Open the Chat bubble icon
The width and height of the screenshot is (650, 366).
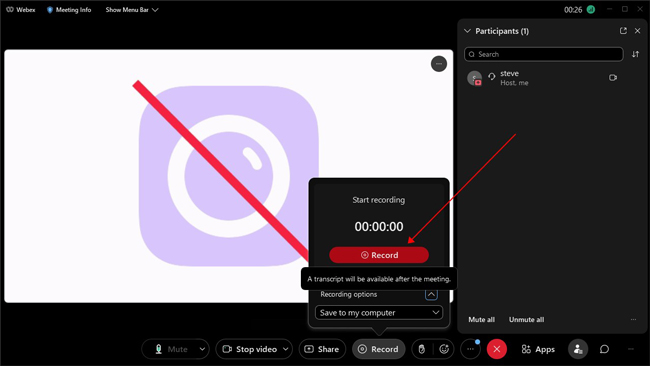click(604, 349)
